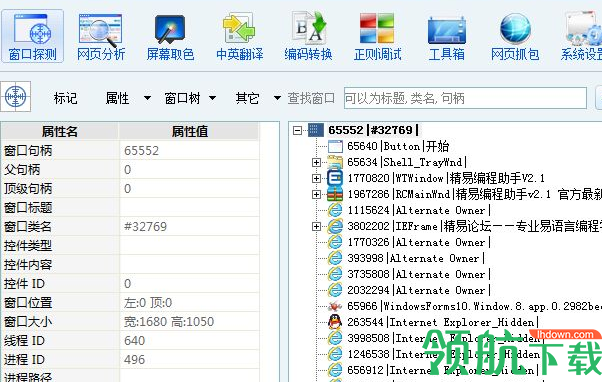Click the 窗口标题 property name cell
602x382 pixels.
pyautogui.click(x=60, y=208)
